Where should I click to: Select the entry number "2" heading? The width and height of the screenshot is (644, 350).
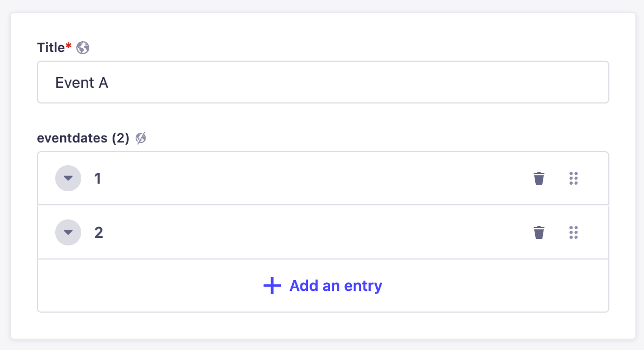click(98, 232)
